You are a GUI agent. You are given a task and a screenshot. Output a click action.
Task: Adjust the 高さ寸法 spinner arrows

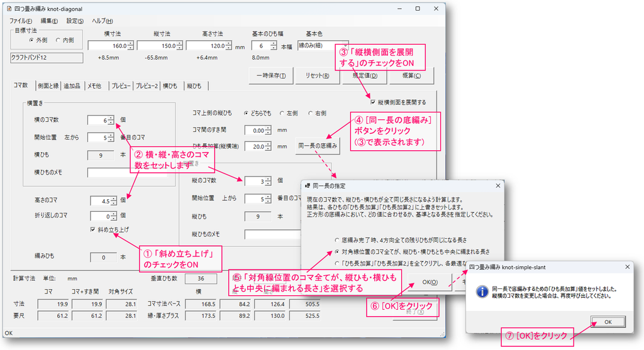(229, 46)
